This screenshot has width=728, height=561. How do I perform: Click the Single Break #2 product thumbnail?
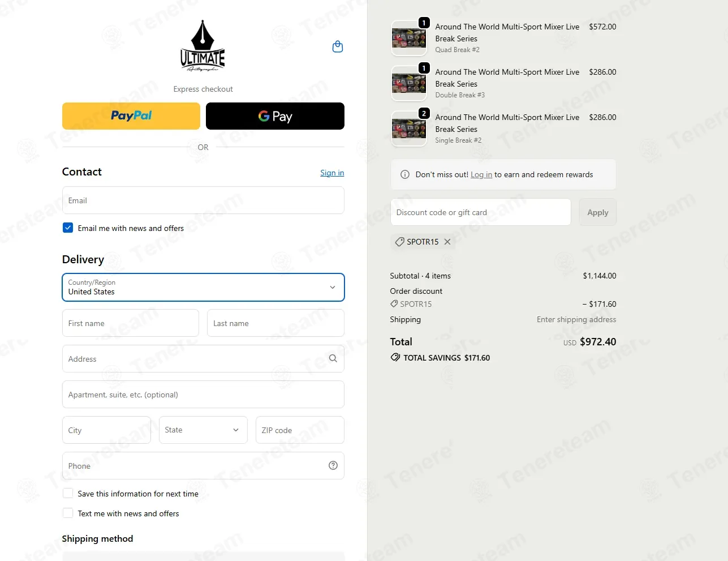click(409, 129)
